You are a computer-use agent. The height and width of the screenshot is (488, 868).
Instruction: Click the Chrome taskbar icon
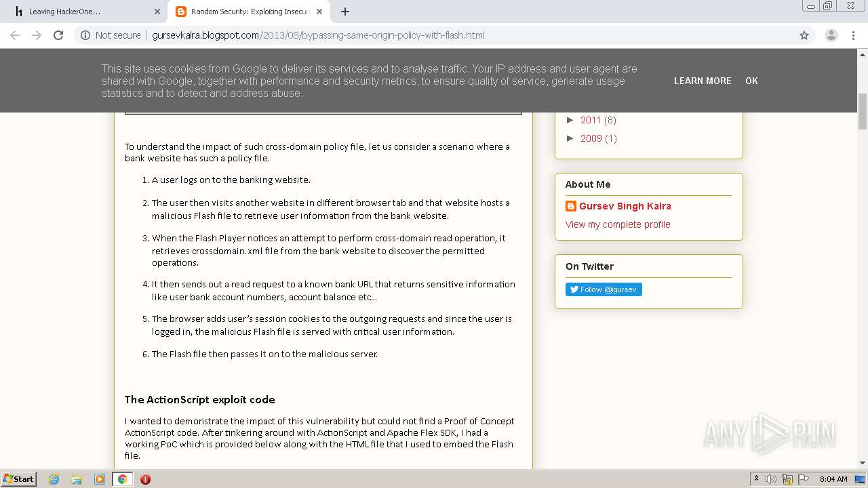(x=122, y=479)
